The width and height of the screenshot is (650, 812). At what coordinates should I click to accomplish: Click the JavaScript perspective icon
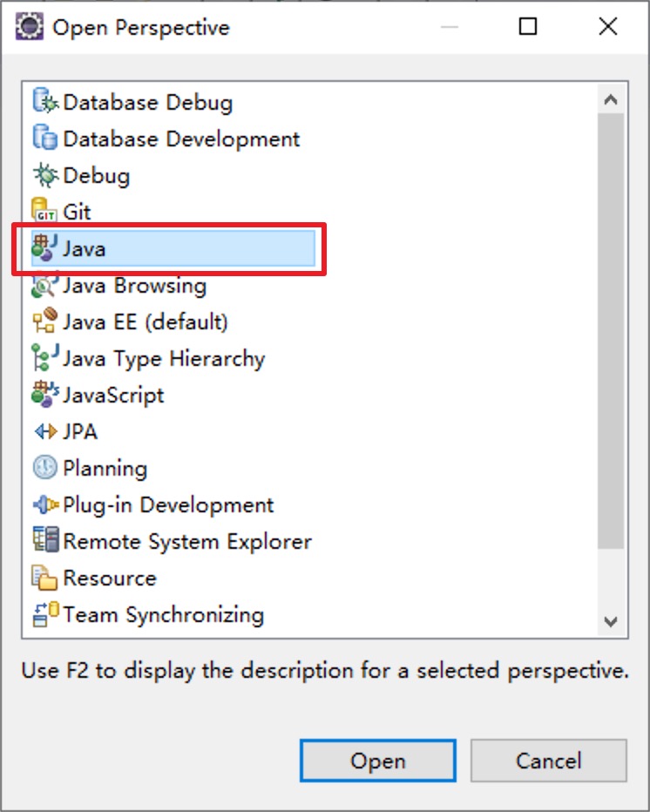pos(45,395)
